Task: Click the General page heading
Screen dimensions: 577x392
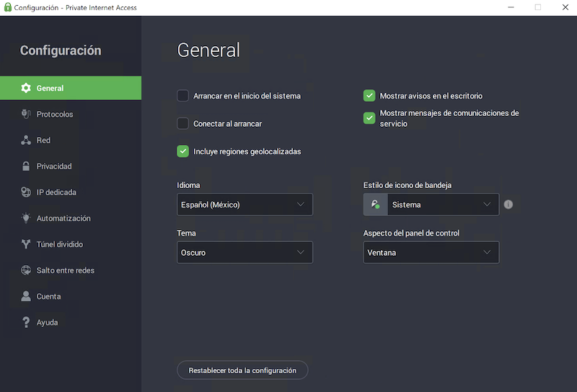Action: [x=208, y=50]
